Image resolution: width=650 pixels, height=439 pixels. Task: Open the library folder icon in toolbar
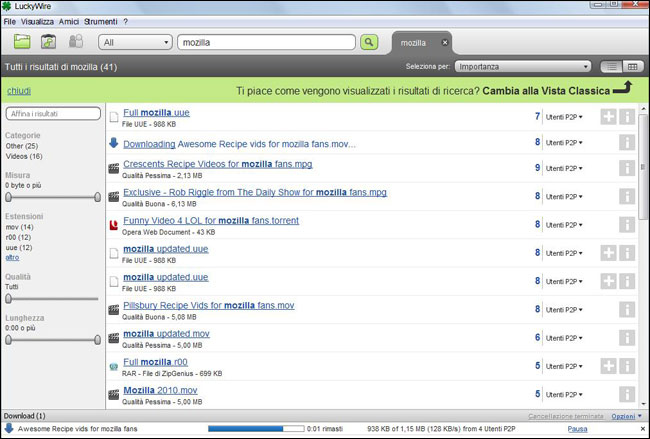(x=21, y=42)
